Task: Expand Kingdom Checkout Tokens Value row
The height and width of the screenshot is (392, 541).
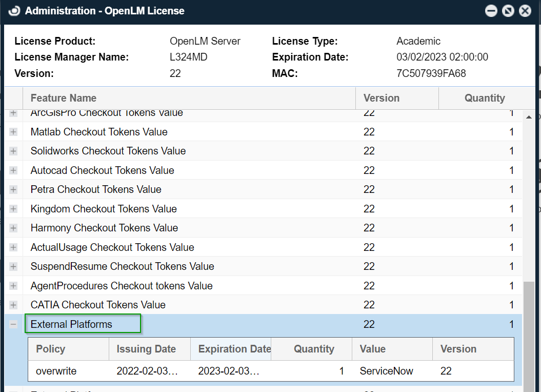Action: (13, 209)
